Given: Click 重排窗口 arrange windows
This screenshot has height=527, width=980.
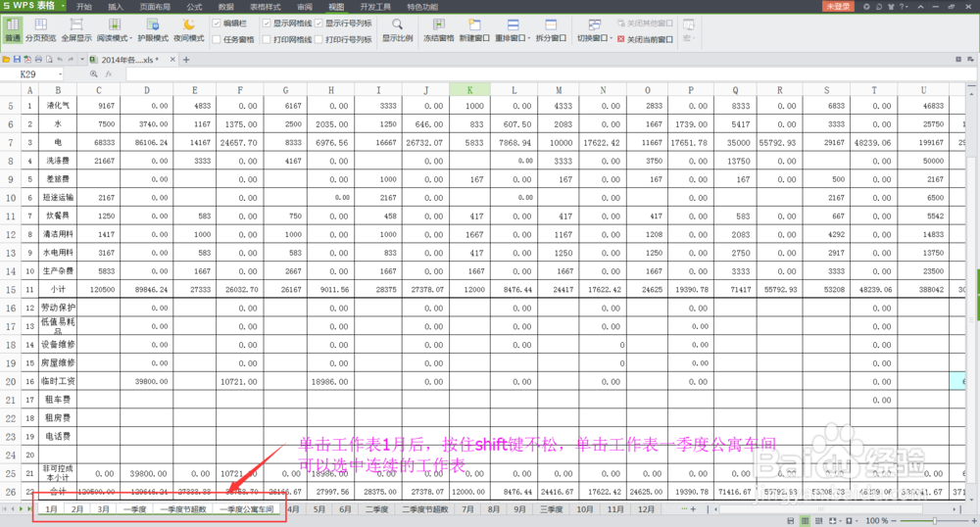Looking at the screenshot, I should [x=511, y=30].
